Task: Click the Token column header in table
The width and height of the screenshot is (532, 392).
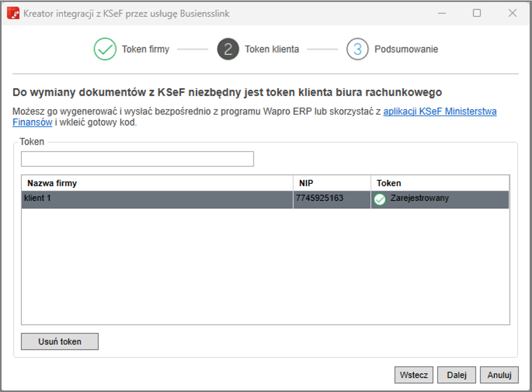Action: coord(389,183)
